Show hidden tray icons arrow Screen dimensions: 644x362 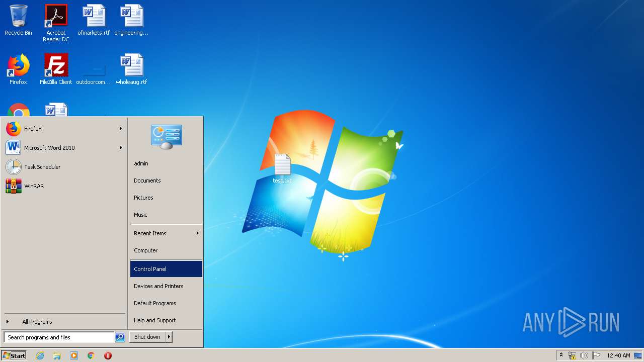(x=561, y=355)
